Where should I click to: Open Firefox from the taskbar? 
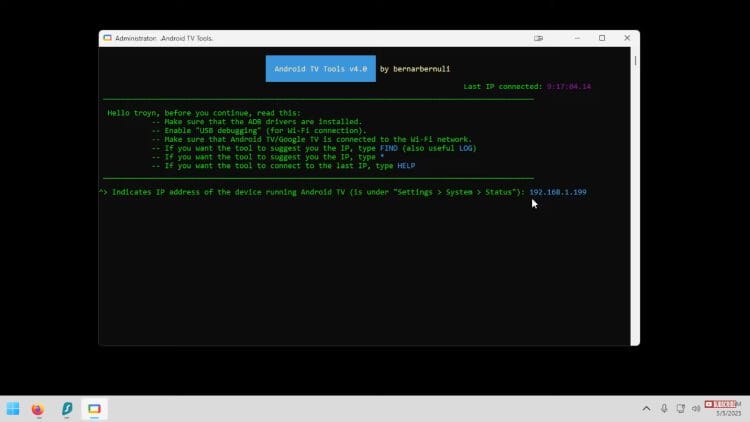tap(38, 409)
